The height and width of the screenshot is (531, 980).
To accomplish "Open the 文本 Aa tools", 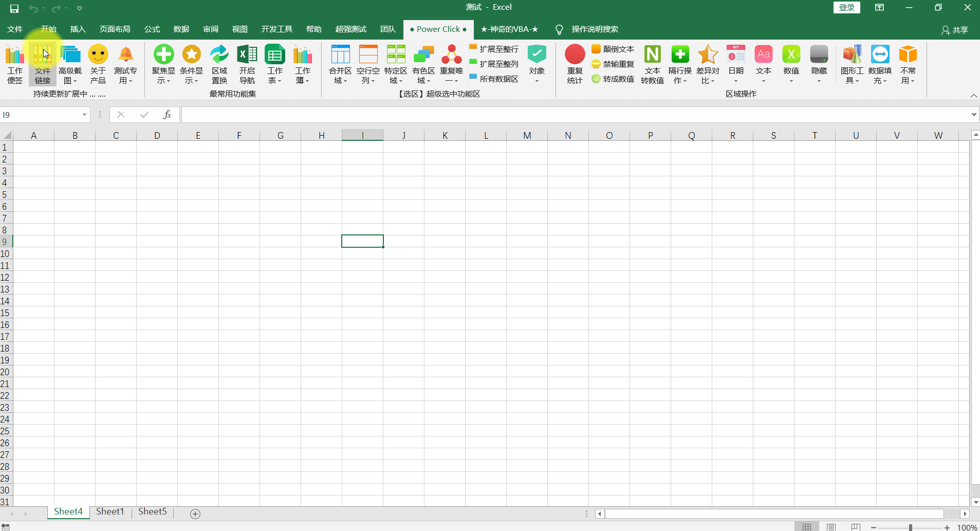I will point(764,64).
